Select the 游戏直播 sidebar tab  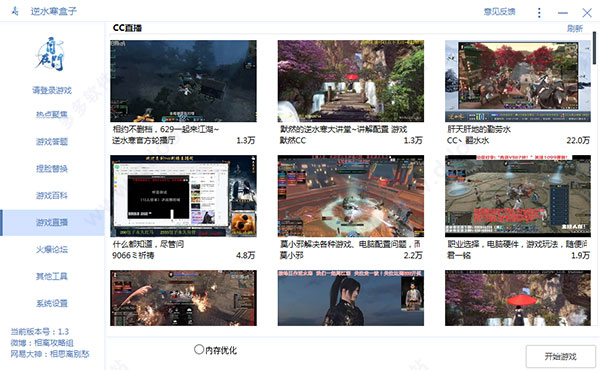(52, 222)
